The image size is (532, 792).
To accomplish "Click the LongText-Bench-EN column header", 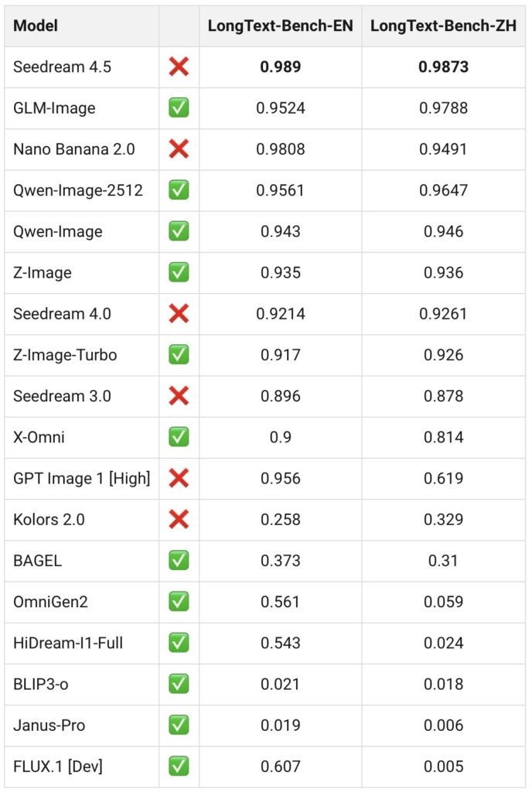I will coord(280,26).
